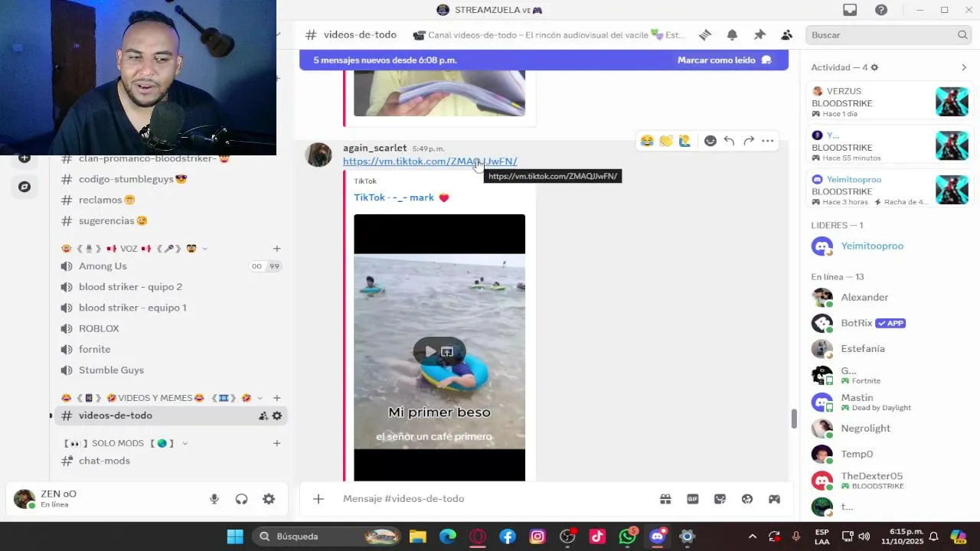
Task: Open notification settings bell icon
Action: tap(732, 35)
